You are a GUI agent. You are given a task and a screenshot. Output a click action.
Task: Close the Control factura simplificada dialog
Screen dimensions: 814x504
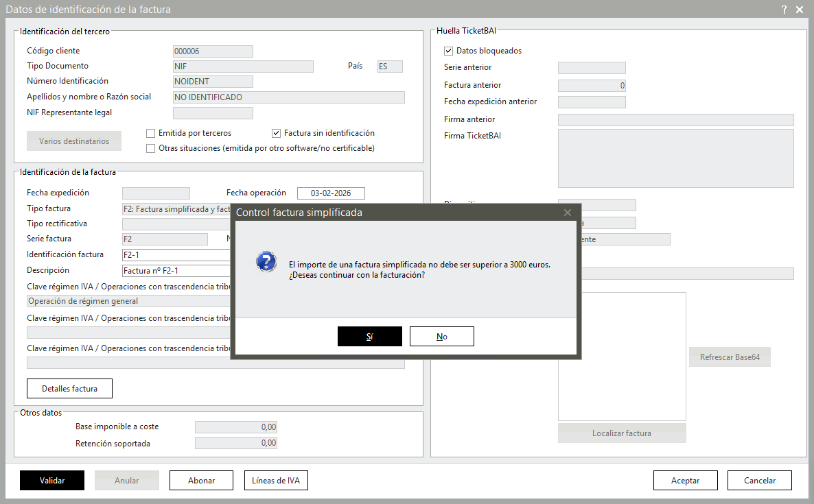coord(567,213)
